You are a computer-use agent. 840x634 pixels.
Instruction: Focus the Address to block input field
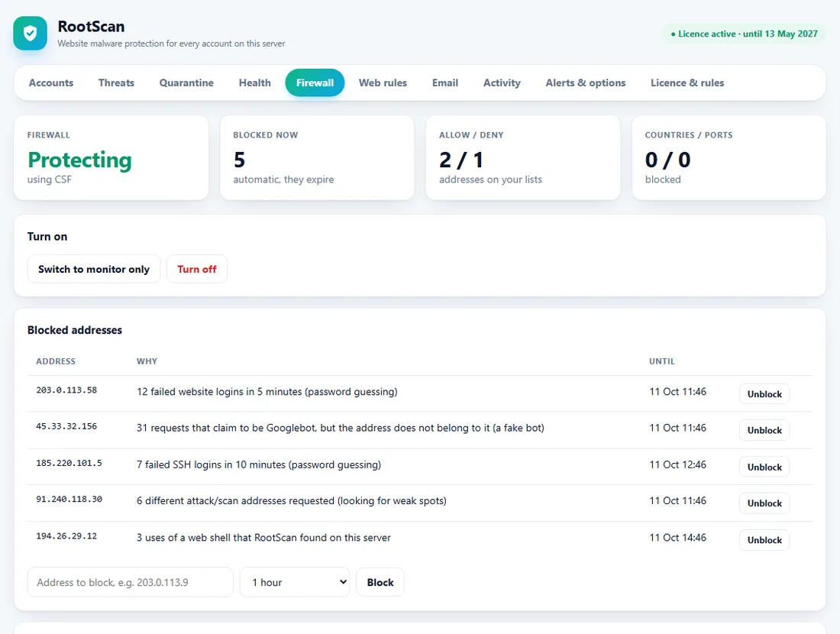click(x=131, y=583)
